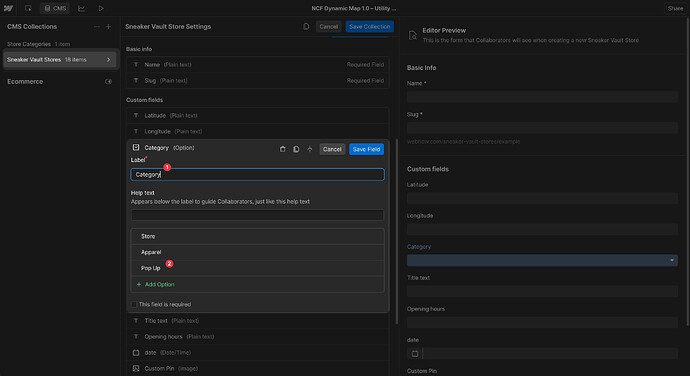Screen dimensions: 690x376
Task: Click the preview Title text input
Action: pos(542,291)
